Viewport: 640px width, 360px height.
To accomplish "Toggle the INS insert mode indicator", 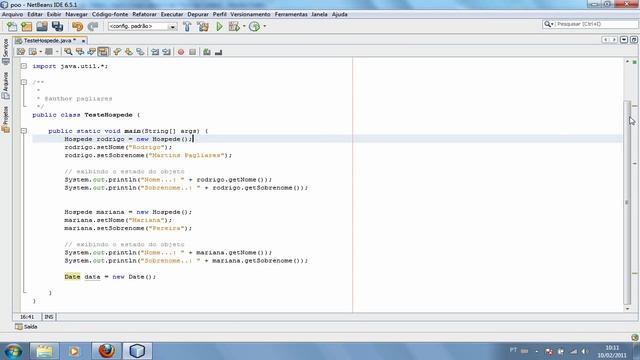I will pyautogui.click(x=49, y=317).
